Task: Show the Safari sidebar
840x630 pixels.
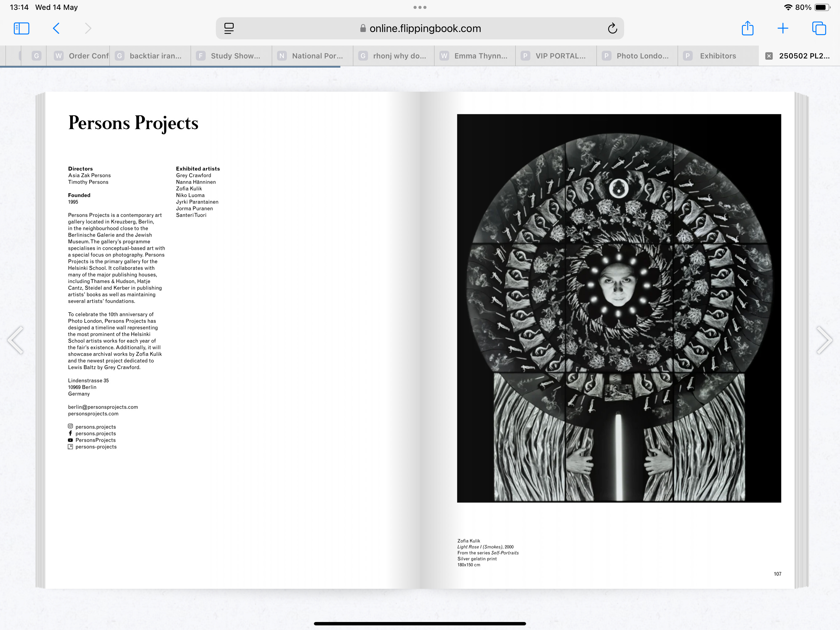Action: click(21, 29)
